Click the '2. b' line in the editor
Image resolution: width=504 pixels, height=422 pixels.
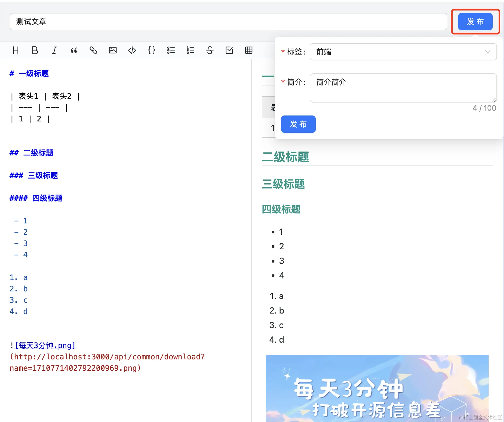coord(19,289)
